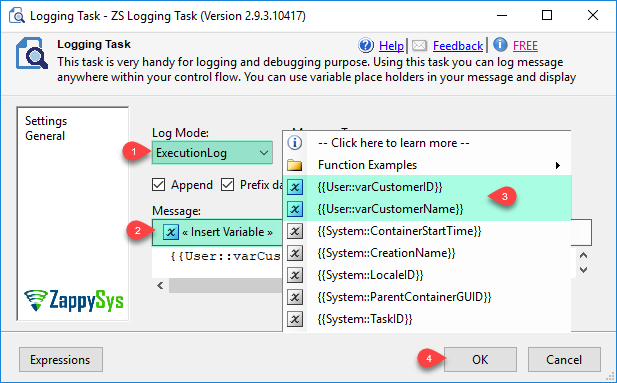
Task: Toggle the Prefix checkbox
Action: tap(227, 185)
